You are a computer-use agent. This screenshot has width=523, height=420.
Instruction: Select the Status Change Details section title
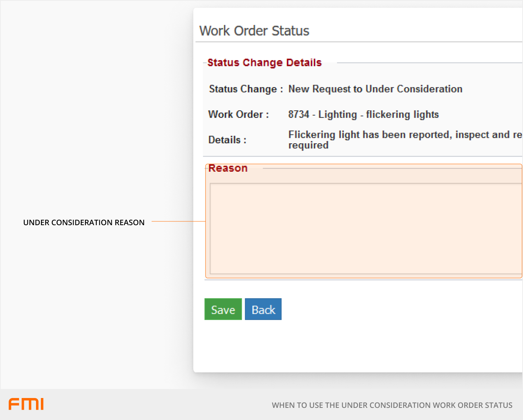[264, 63]
